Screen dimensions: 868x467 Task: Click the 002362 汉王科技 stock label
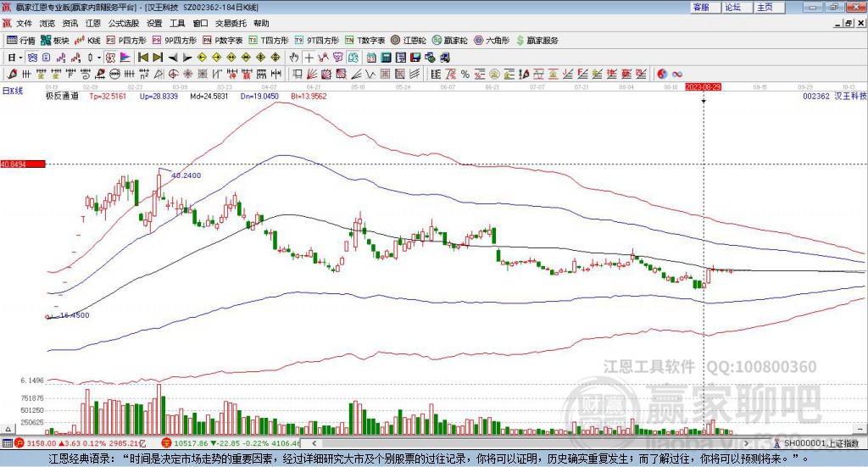pos(835,96)
